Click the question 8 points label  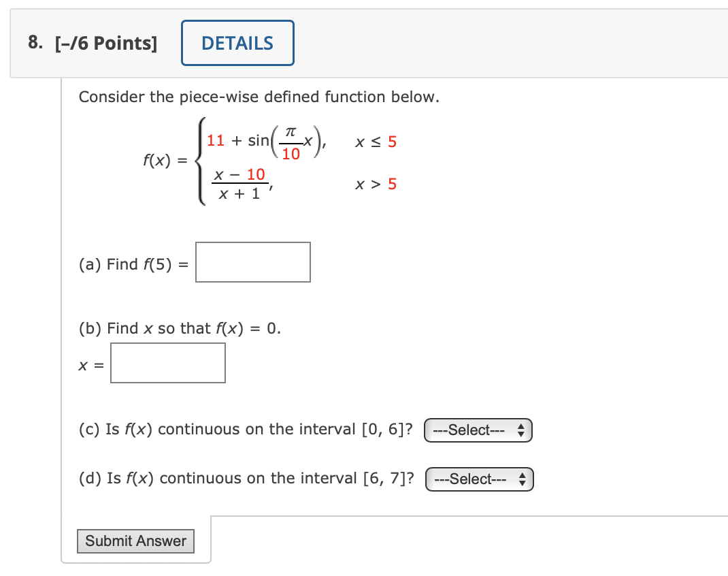click(x=93, y=43)
